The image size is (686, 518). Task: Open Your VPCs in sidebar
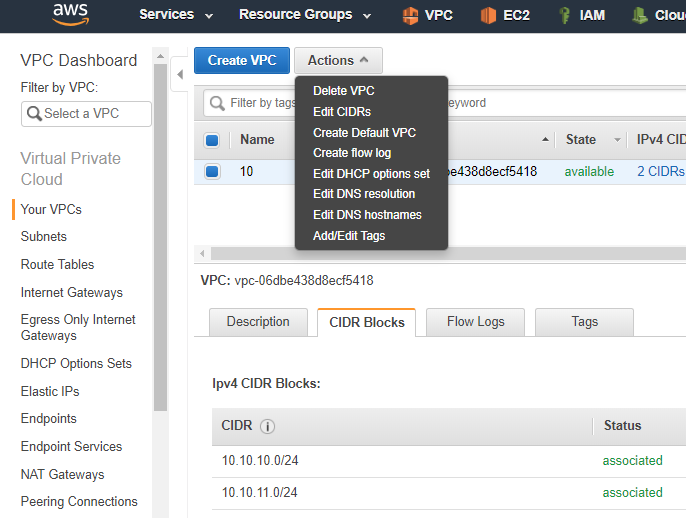click(x=51, y=209)
